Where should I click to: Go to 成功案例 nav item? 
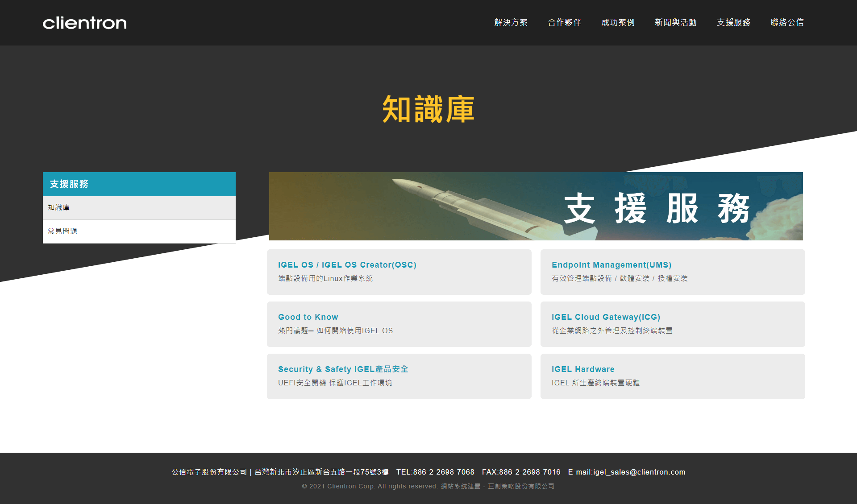coord(618,22)
